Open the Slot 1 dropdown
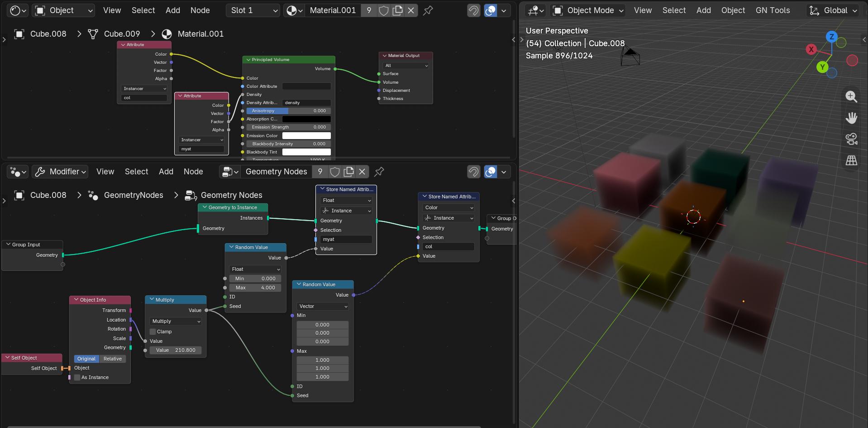The image size is (868, 428). coord(253,10)
